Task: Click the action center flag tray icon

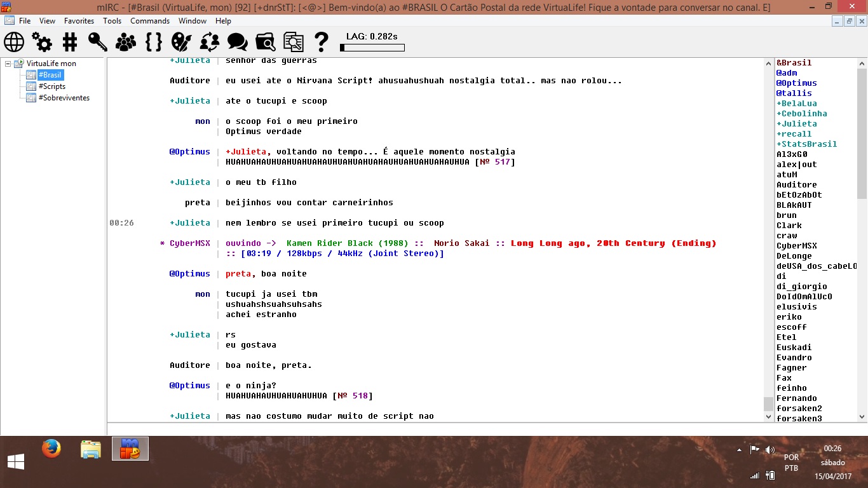Action: pyautogui.click(x=754, y=449)
